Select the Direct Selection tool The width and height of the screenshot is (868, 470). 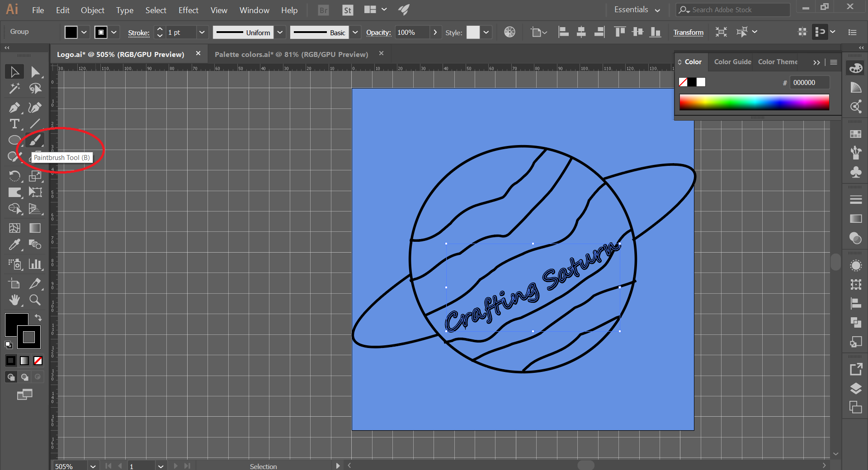click(35, 72)
